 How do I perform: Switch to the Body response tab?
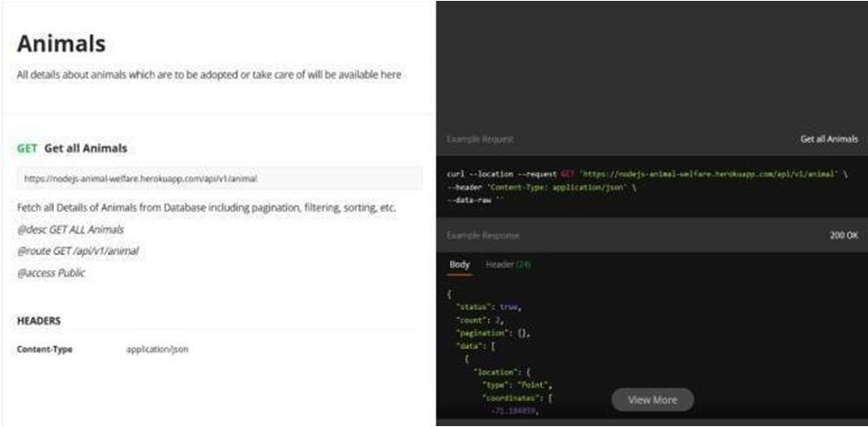459,264
